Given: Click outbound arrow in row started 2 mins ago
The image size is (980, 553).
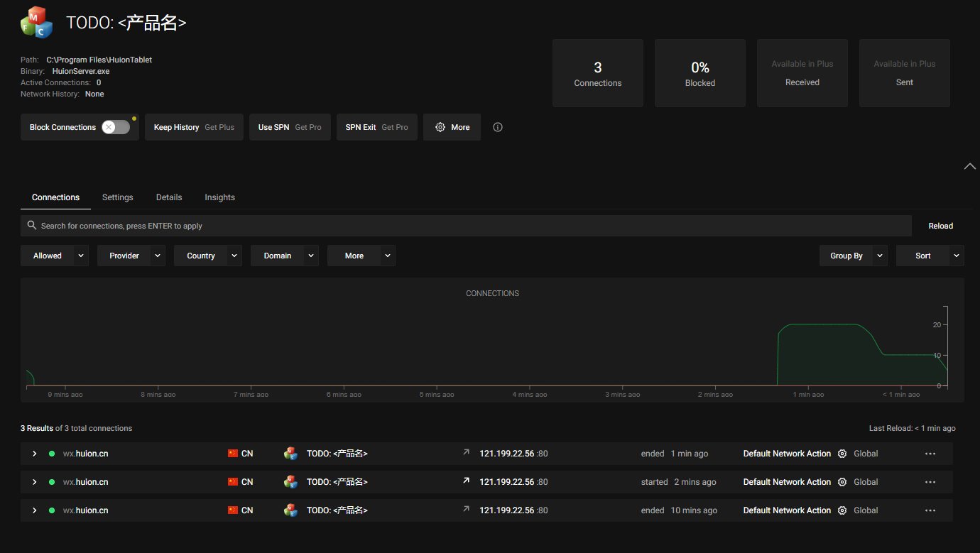Looking at the screenshot, I should [467, 480].
